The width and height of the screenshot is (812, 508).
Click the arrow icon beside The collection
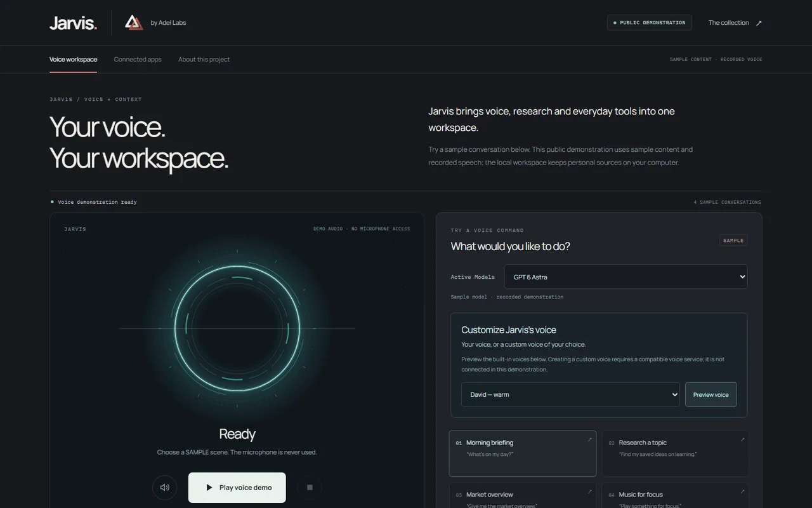(x=759, y=23)
